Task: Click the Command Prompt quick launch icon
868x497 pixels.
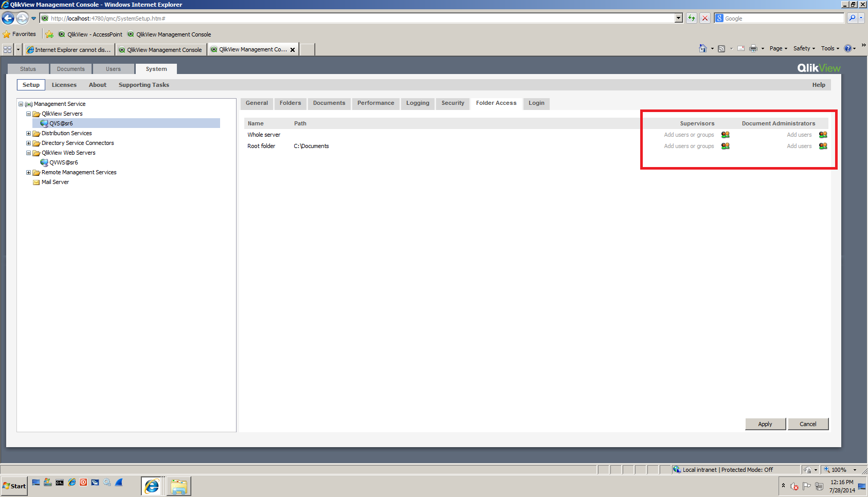Action: point(60,482)
